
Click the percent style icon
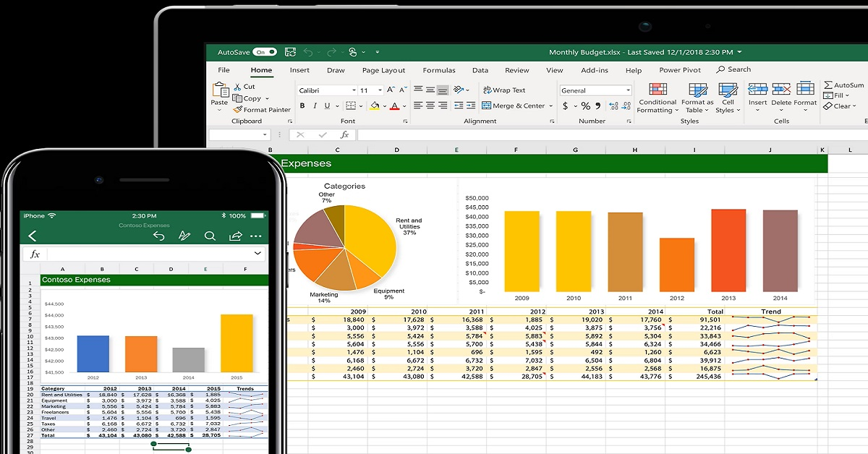(x=585, y=106)
